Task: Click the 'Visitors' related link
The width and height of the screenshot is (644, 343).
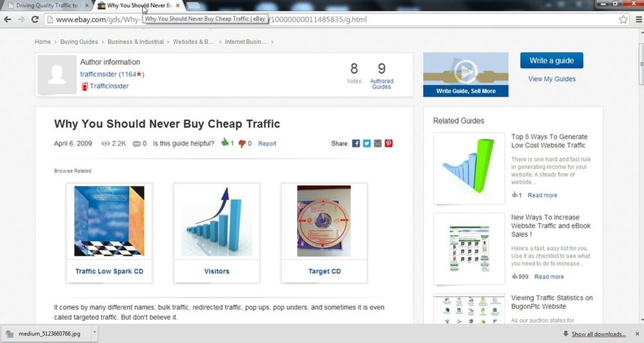Action: [217, 271]
